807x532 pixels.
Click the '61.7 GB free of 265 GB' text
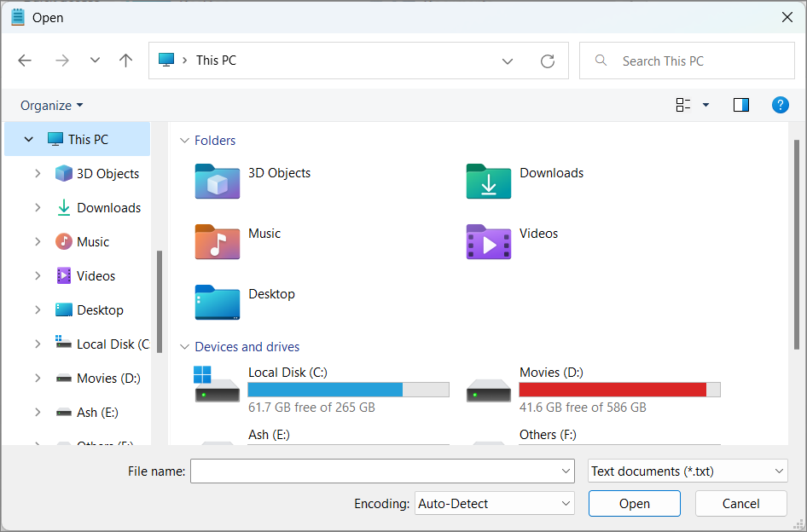[311, 408]
